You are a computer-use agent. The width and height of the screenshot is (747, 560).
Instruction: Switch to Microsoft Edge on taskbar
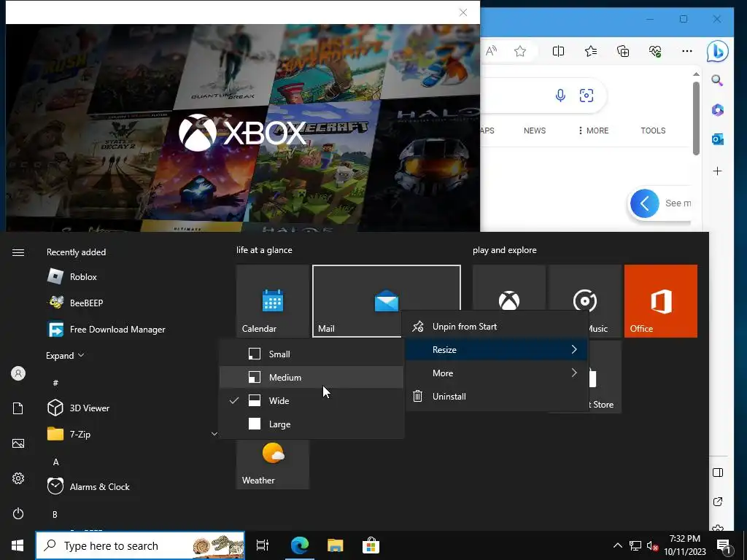pos(300,545)
